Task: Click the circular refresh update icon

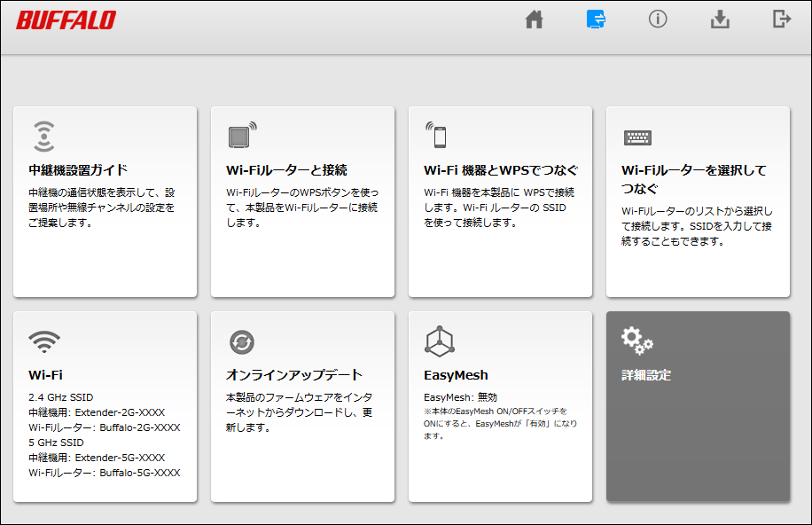Action: coord(242,342)
